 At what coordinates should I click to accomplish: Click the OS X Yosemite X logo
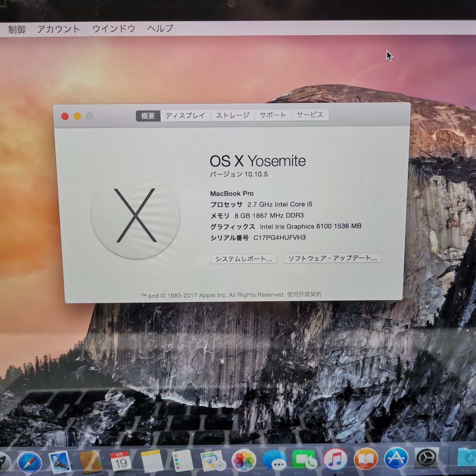136,215
